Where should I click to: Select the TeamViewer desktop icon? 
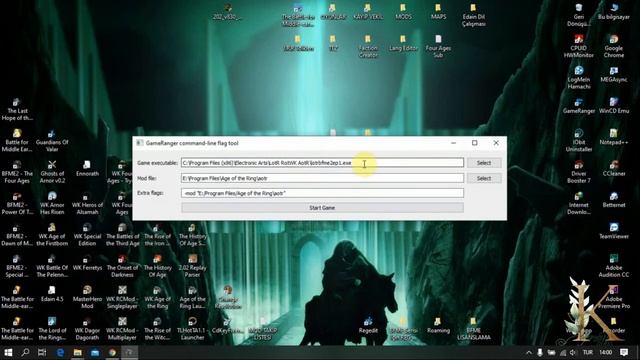(x=613, y=231)
